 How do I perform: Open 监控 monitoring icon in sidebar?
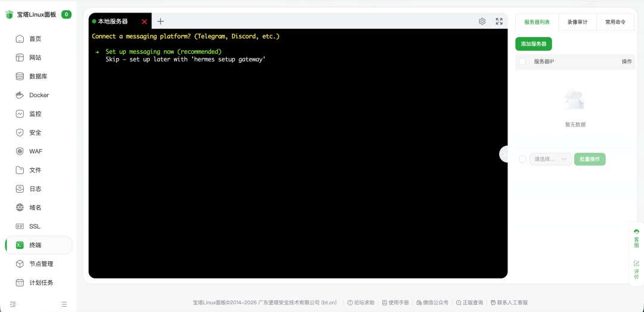tap(20, 114)
